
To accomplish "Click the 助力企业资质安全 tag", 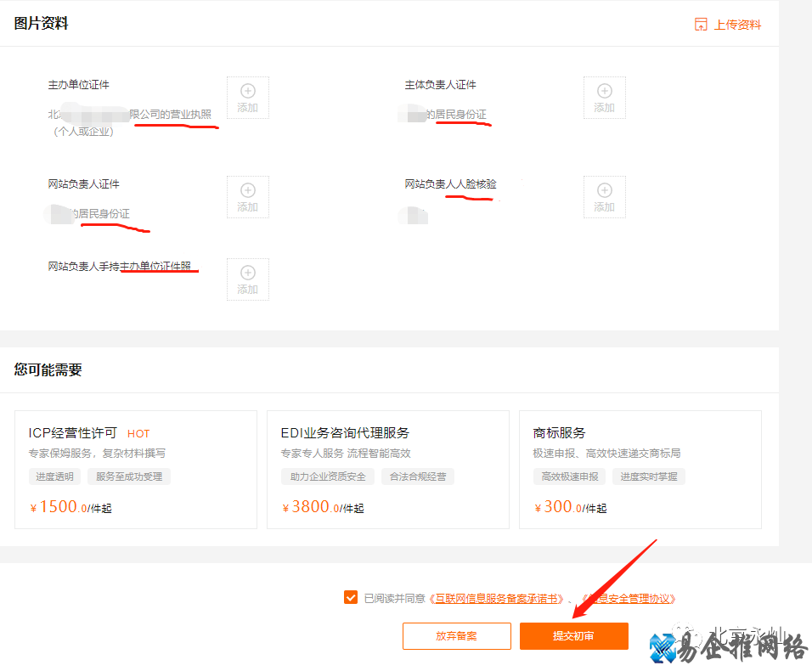I will tap(328, 476).
